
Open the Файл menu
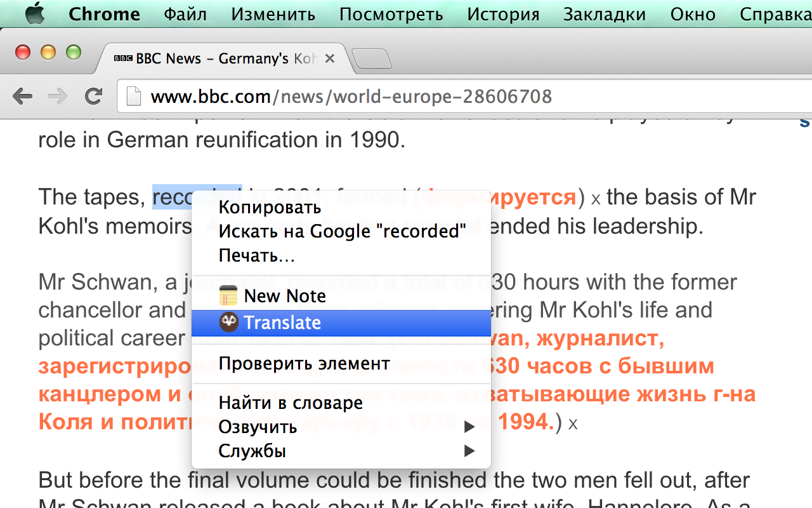click(x=185, y=14)
